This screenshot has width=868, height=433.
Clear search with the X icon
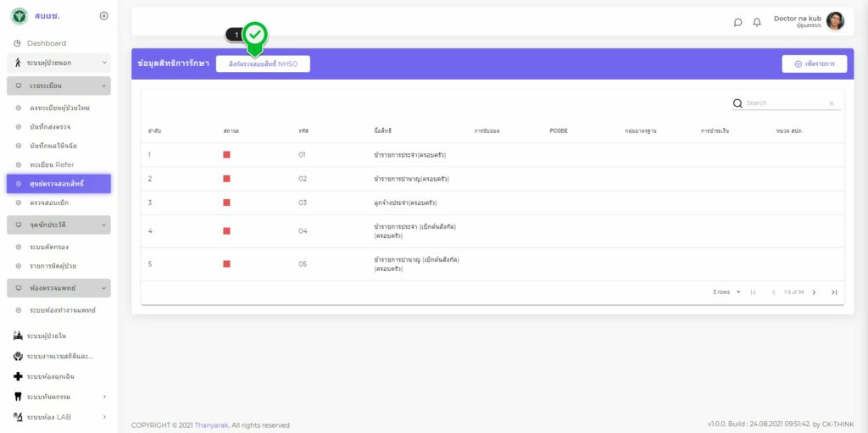coord(831,103)
